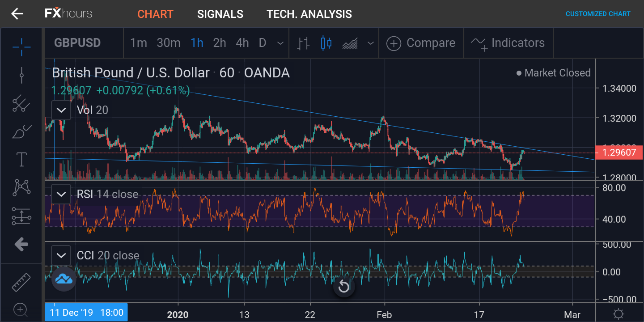The height and width of the screenshot is (322, 644).
Task: Open the CUSTOMIZED CHART link
Action: point(598,14)
